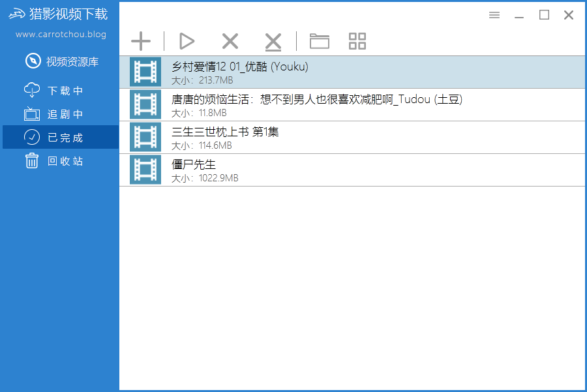Open the hamburger menu at top right
Image resolution: width=587 pixels, height=392 pixels.
(494, 14)
